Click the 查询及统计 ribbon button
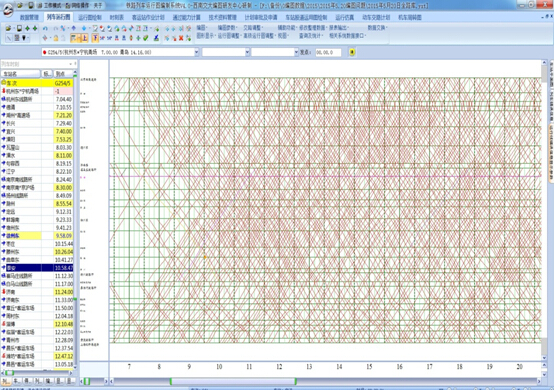Viewport: 555px width, 390px height. point(310,36)
